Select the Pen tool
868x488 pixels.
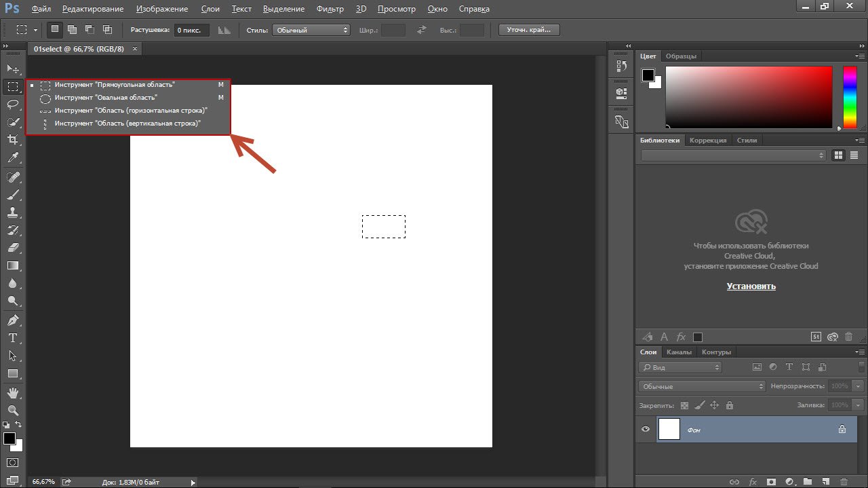tap(13, 320)
